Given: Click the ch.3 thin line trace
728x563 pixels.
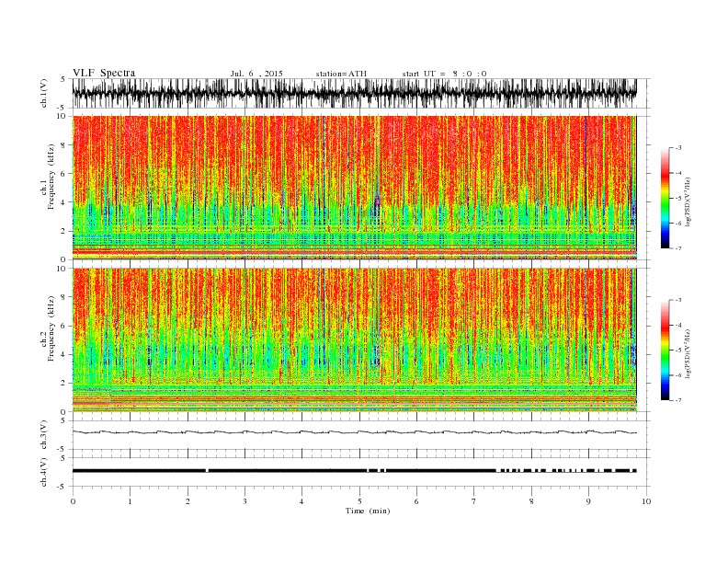Looking at the screenshot, I should point(354,432).
